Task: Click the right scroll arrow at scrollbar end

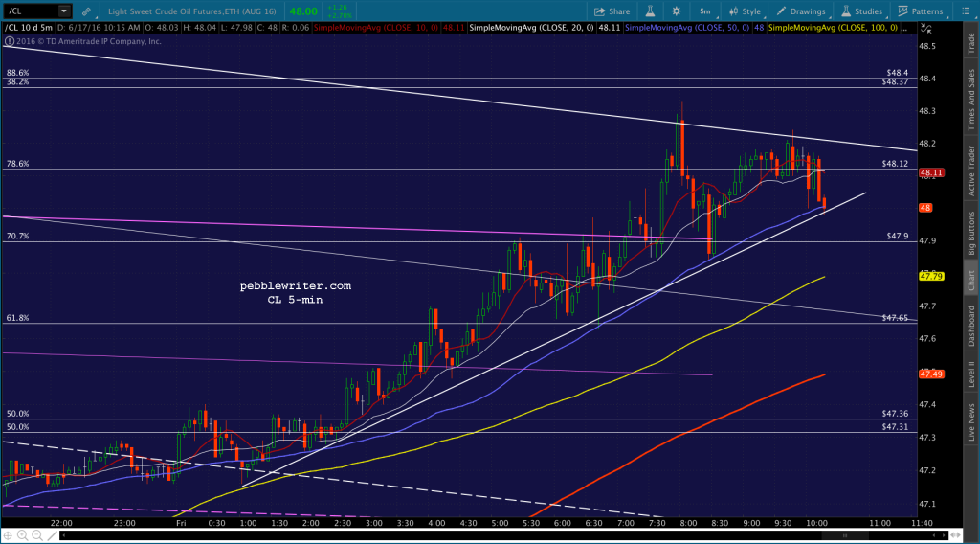Action: pos(944,535)
